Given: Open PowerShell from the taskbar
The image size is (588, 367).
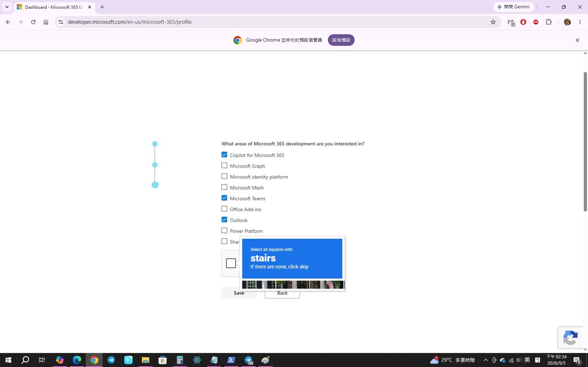Looking at the screenshot, I should 231,360.
